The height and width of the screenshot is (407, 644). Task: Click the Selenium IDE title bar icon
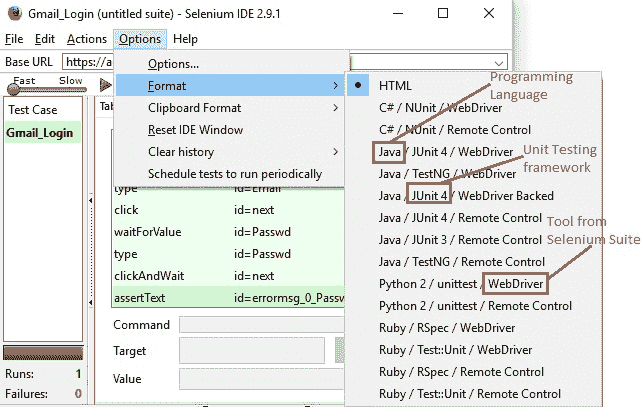tap(15, 13)
